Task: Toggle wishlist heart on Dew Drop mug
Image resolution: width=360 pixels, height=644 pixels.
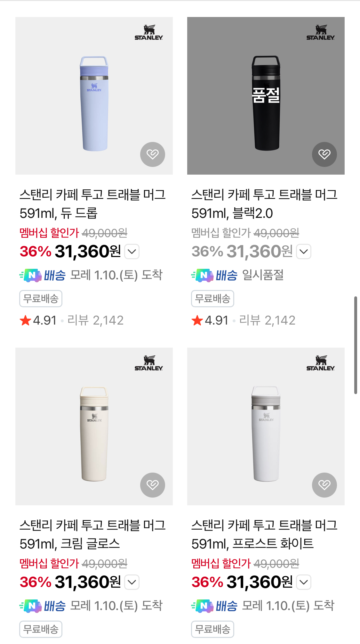Action: tap(153, 154)
